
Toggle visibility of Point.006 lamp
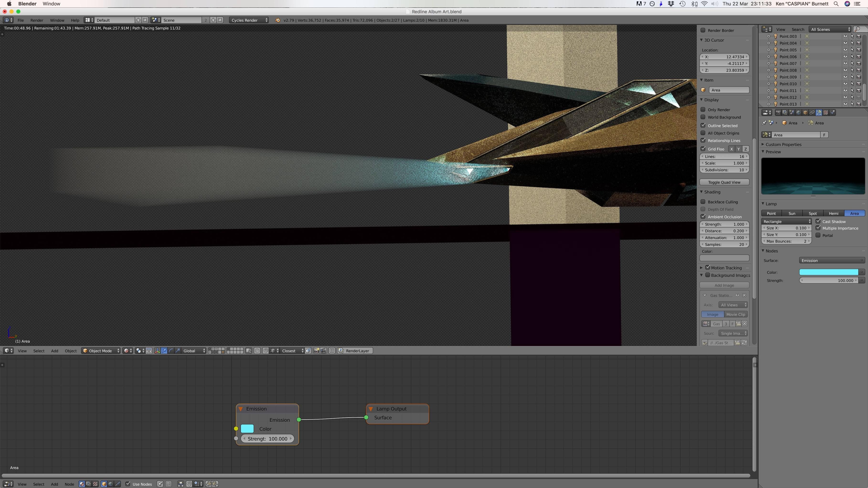[845, 57]
